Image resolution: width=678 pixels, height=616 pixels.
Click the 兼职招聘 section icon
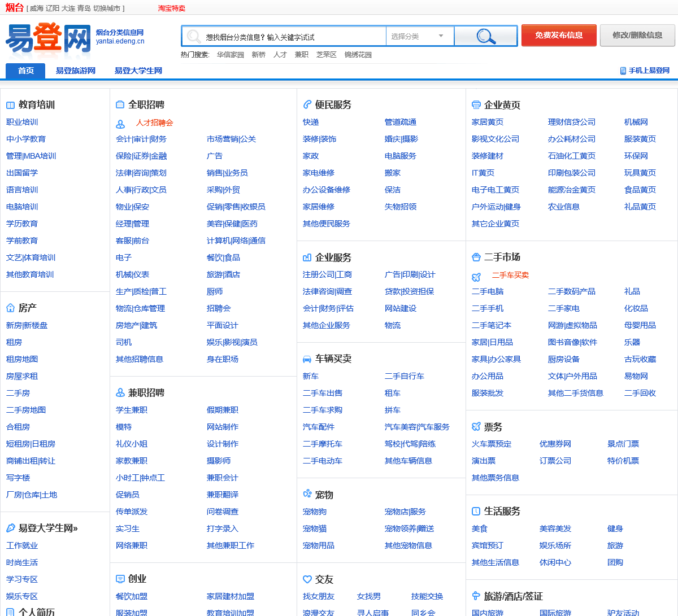click(x=120, y=392)
